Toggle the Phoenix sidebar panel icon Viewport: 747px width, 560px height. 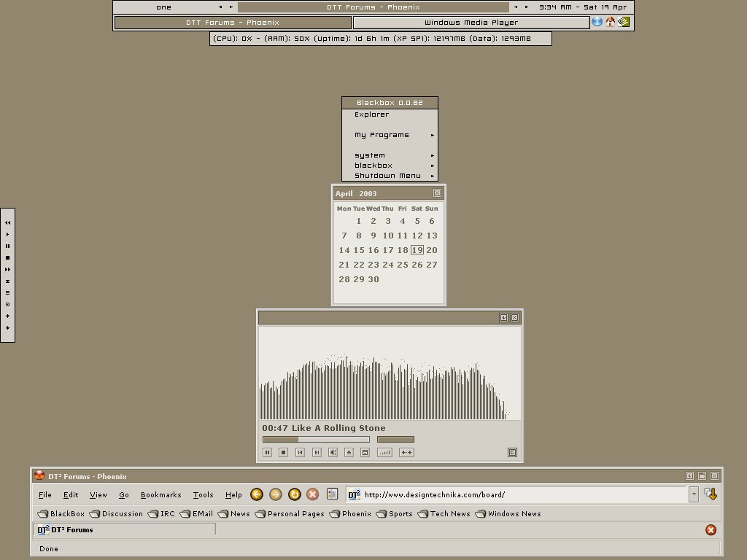pos(332,494)
